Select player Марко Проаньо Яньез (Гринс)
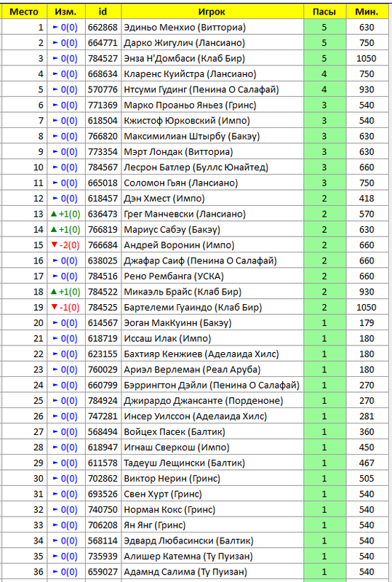Viewport: 392px width, 582px height. click(x=190, y=105)
